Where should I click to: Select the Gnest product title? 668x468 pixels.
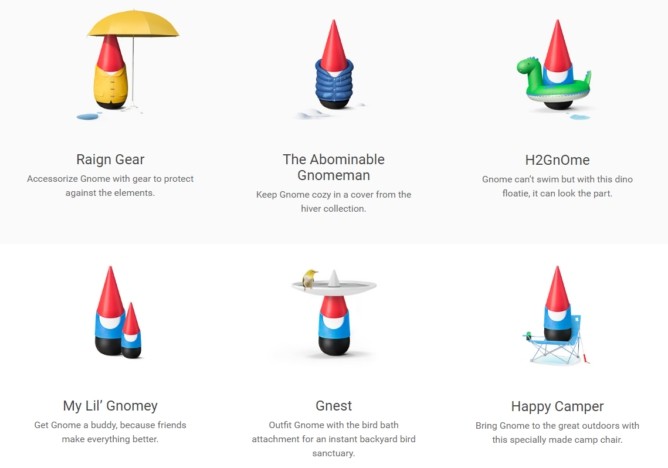pos(334,406)
